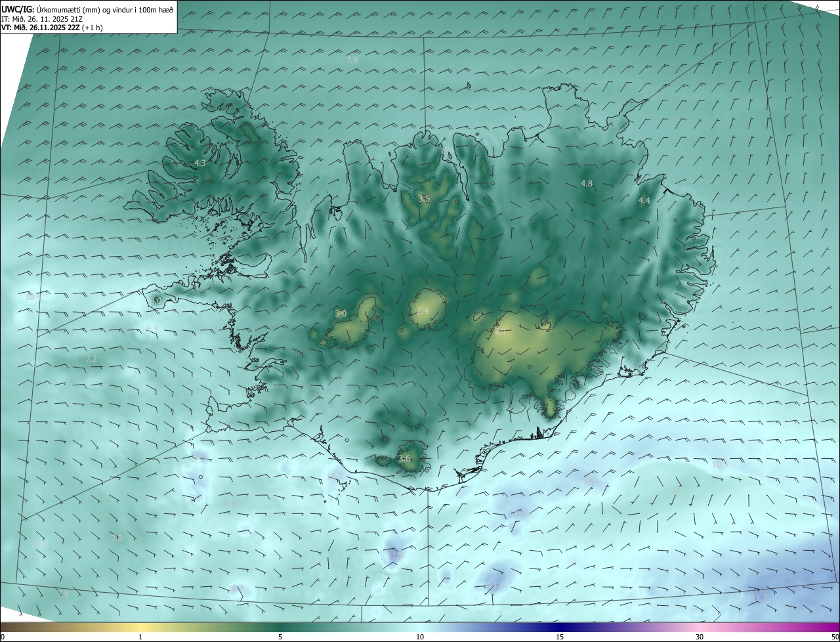Click the 3.0 value on the western glacier
This screenshot has width=840, height=642.
click(341, 314)
